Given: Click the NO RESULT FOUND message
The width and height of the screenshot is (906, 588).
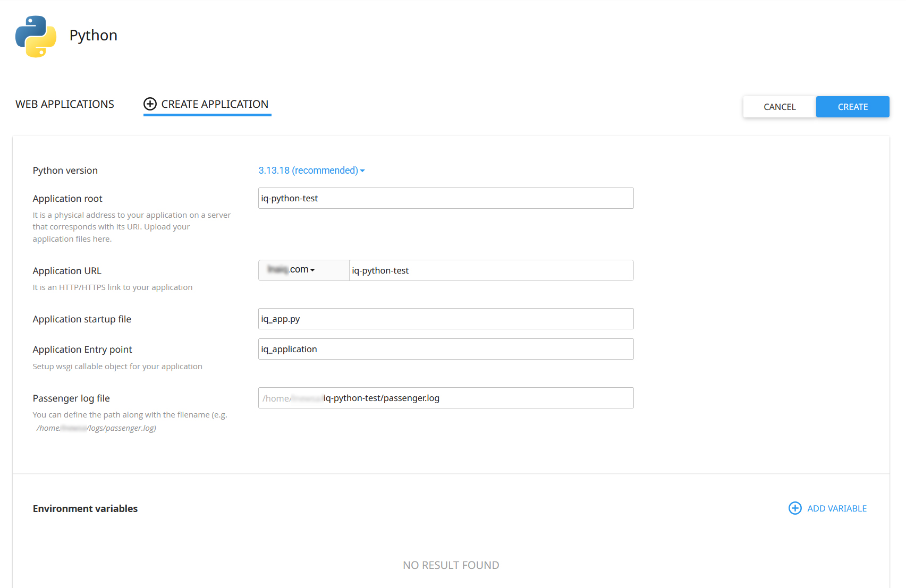Looking at the screenshot, I should coord(451,565).
